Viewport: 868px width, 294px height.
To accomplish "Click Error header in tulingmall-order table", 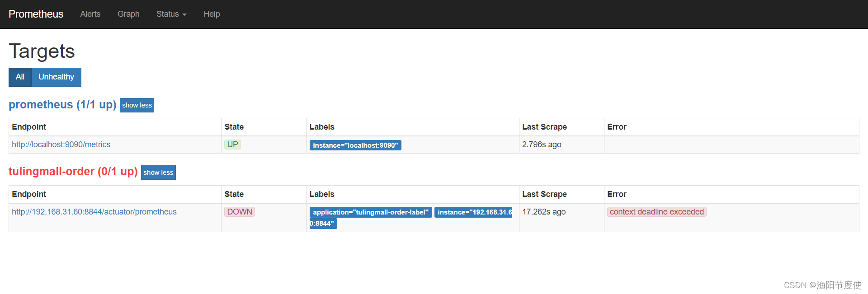I will coord(617,194).
